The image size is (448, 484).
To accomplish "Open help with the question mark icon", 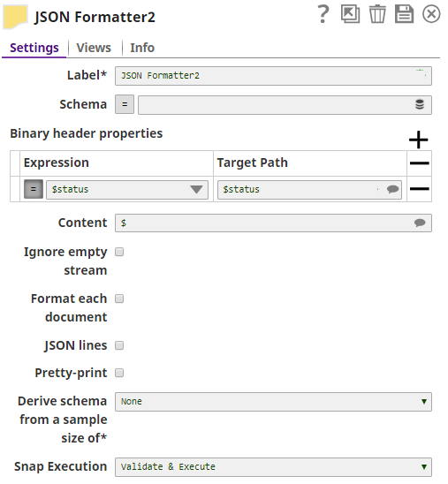I will (x=323, y=14).
